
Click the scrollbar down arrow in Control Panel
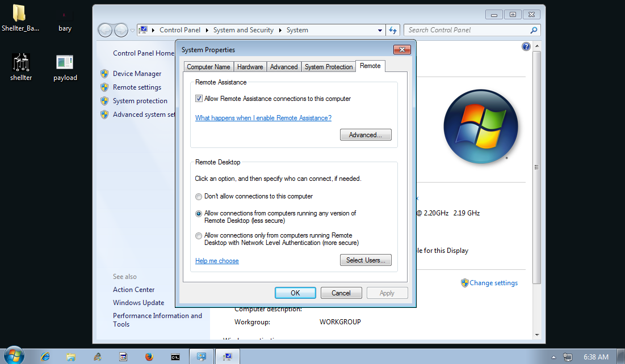point(537,335)
